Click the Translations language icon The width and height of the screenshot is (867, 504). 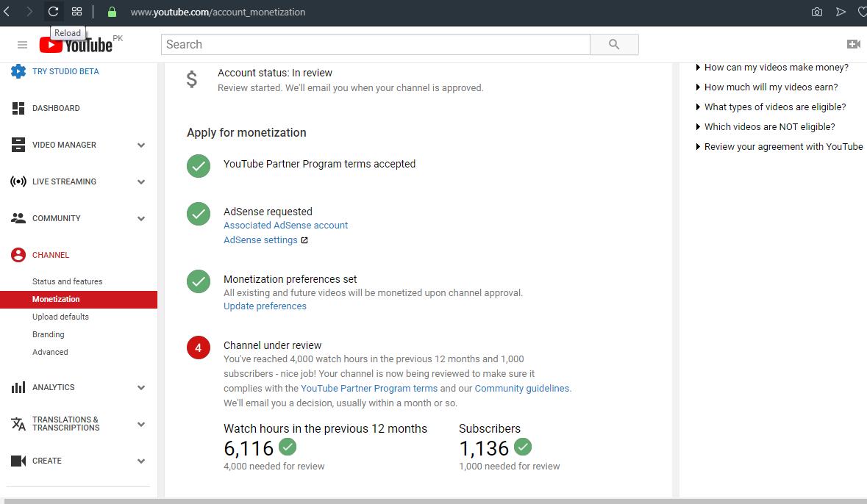[18, 424]
